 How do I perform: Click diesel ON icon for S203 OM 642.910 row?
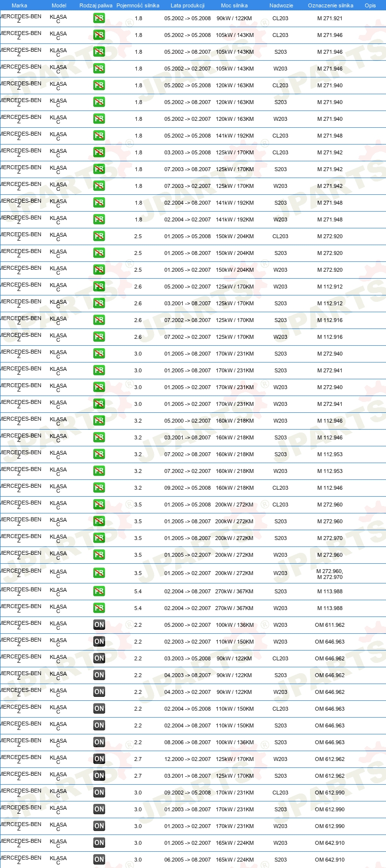tap(99, 860)
